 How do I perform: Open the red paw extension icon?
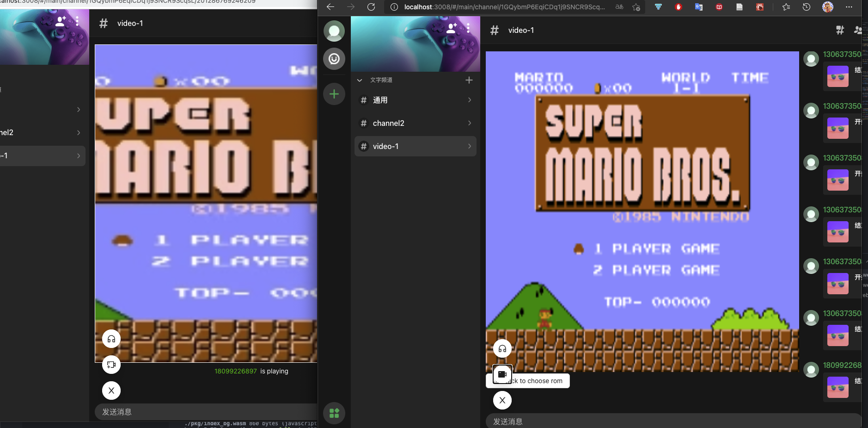[760, 7]
